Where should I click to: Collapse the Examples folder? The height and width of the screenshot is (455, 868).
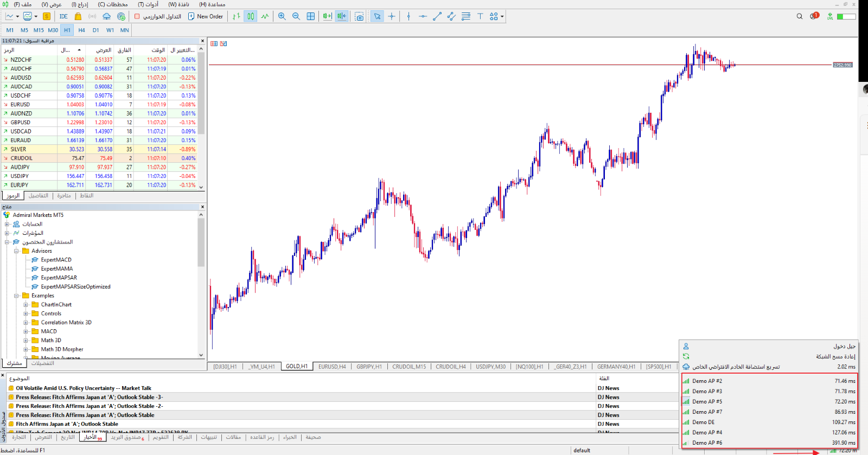[16, 296]
